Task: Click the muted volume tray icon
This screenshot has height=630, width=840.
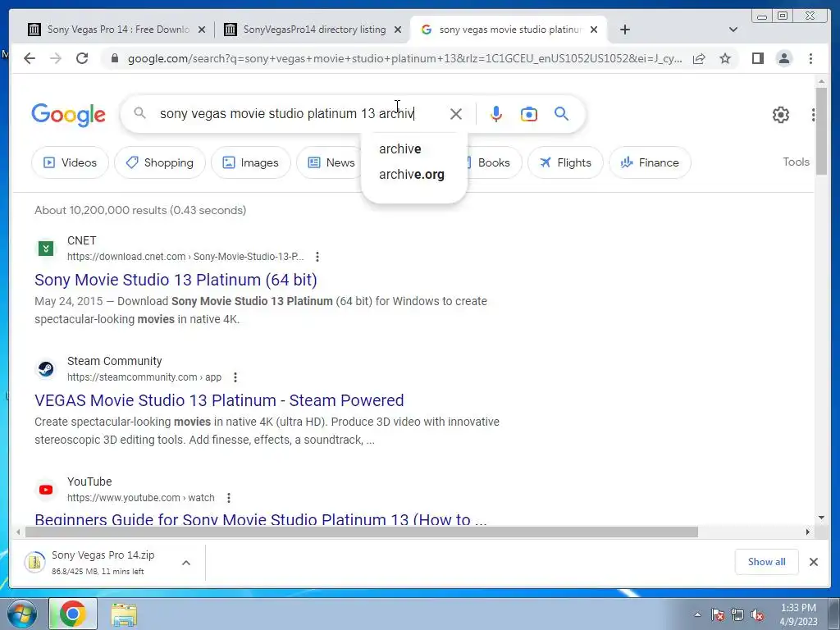Action: coord(757,614)
